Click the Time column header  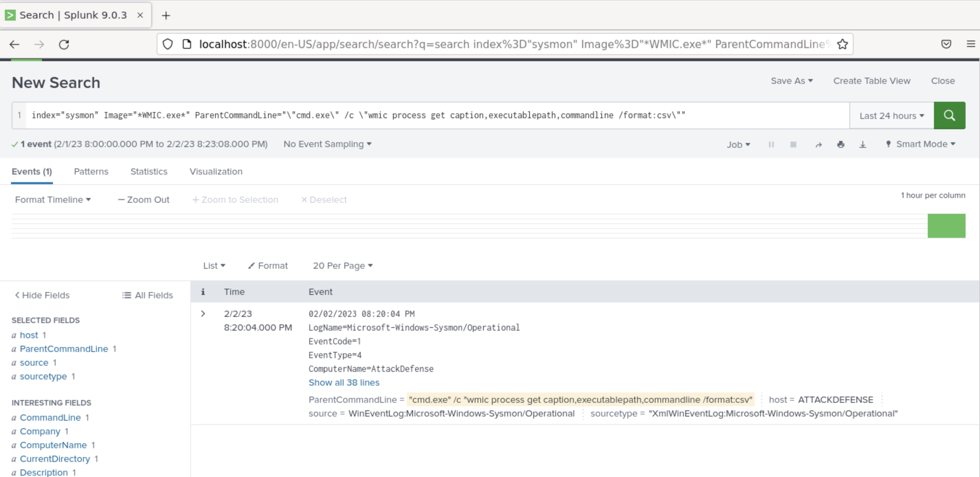pyautogui.click(x=234, y=292)
